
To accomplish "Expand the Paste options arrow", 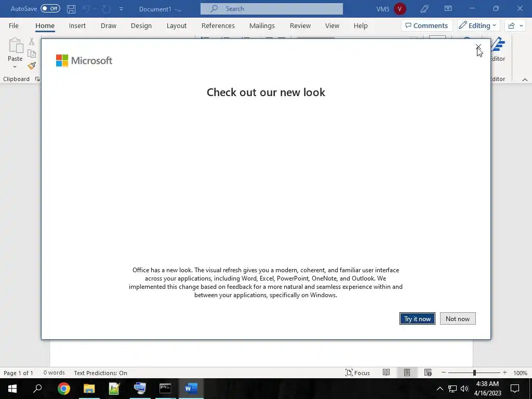I will (x=15, y=67).
